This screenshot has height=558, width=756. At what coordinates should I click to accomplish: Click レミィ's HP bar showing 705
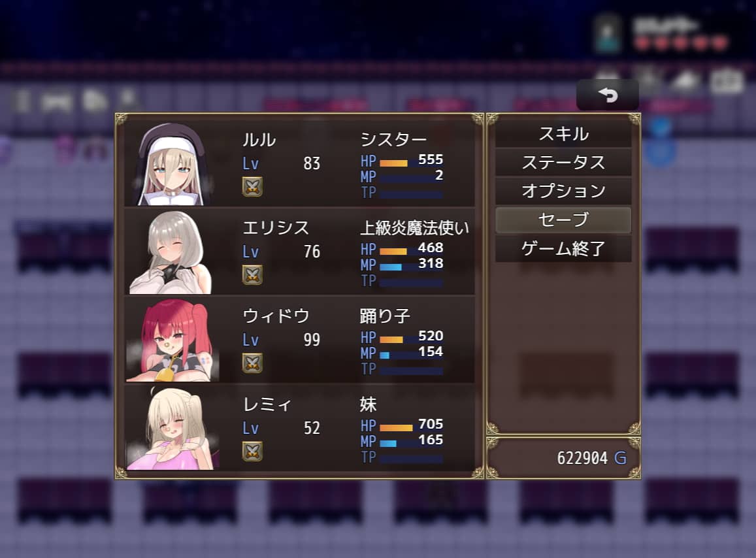(x=411, y=428)
